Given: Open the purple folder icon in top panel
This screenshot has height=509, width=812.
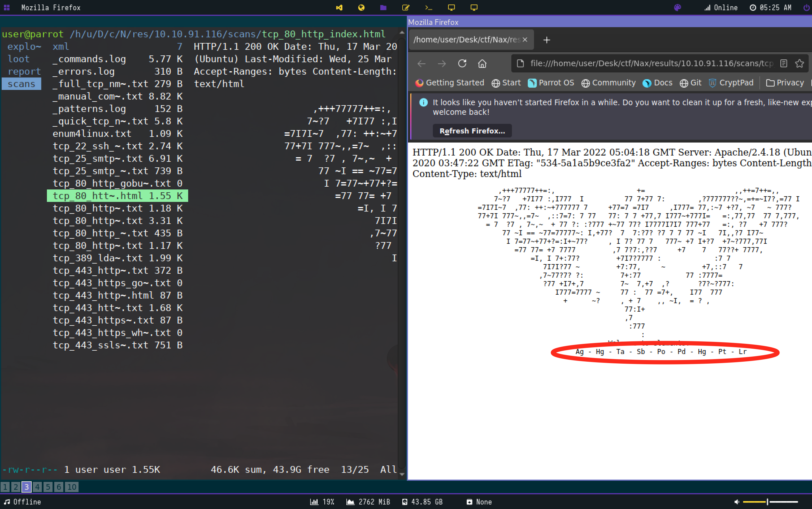Looking at the screenshot, I should coord(383,7).
